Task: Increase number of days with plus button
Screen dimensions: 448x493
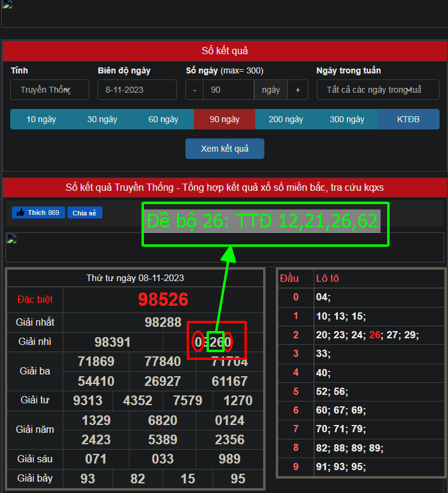Action: coord(297,90)
